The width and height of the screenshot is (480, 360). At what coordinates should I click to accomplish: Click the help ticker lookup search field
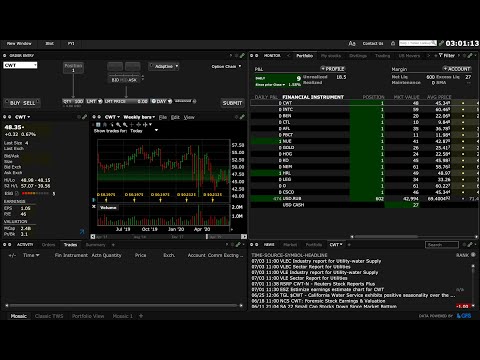pos(418,43)
